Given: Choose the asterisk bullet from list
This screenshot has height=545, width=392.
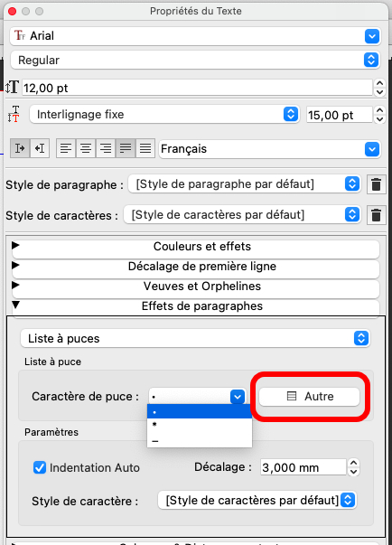Looking at the screenshot, I should point(200,425).
